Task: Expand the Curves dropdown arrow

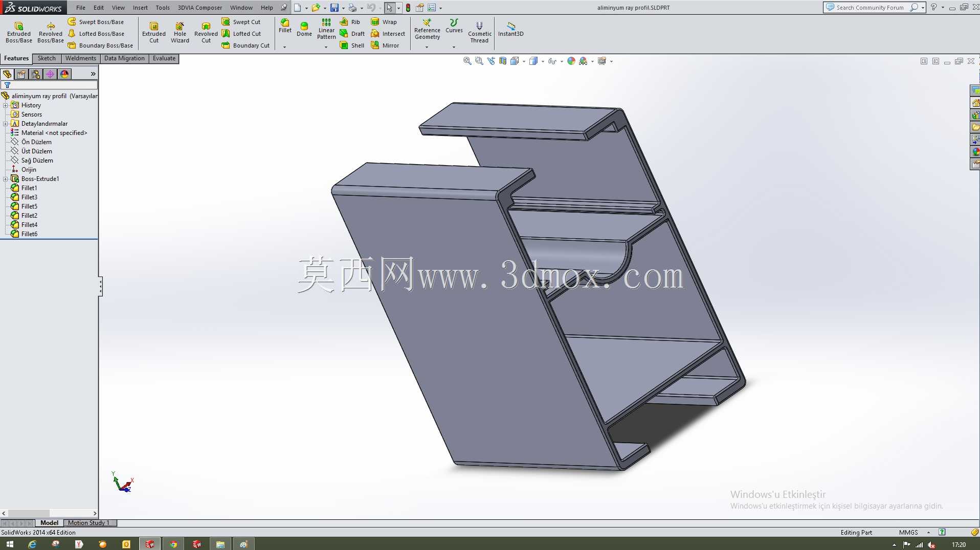Action: point(454,47)
